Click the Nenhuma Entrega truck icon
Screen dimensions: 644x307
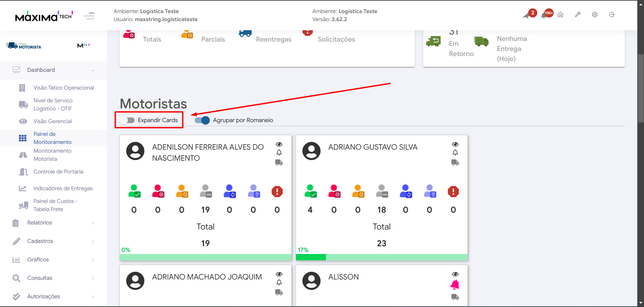click(x=481, y=41)
